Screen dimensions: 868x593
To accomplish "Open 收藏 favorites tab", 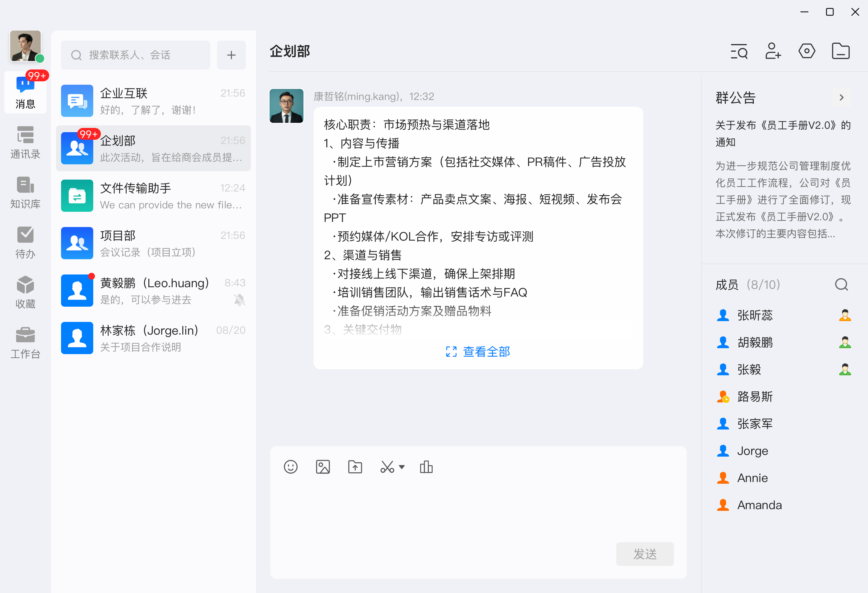I will [x=25, y=293].
